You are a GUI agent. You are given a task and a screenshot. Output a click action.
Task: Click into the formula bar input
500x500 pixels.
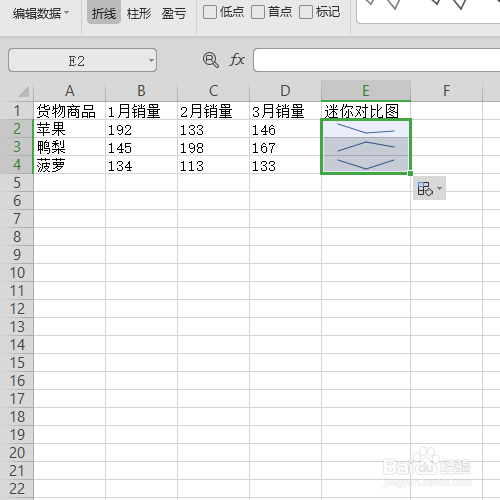coord(377,60)
